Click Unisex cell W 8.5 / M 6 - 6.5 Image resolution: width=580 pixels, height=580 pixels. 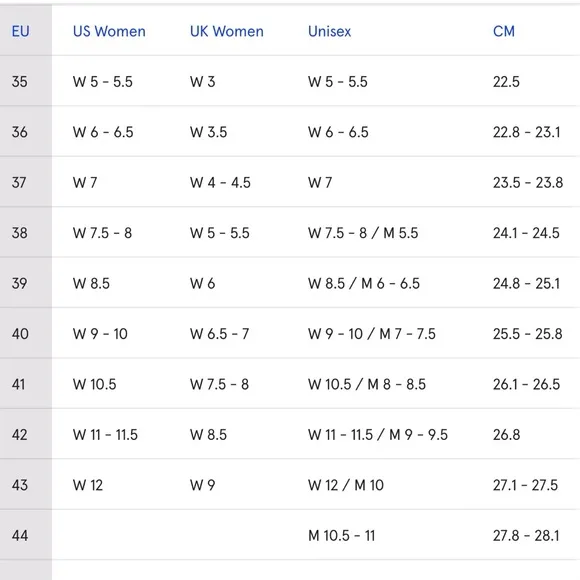coord(364,284)
